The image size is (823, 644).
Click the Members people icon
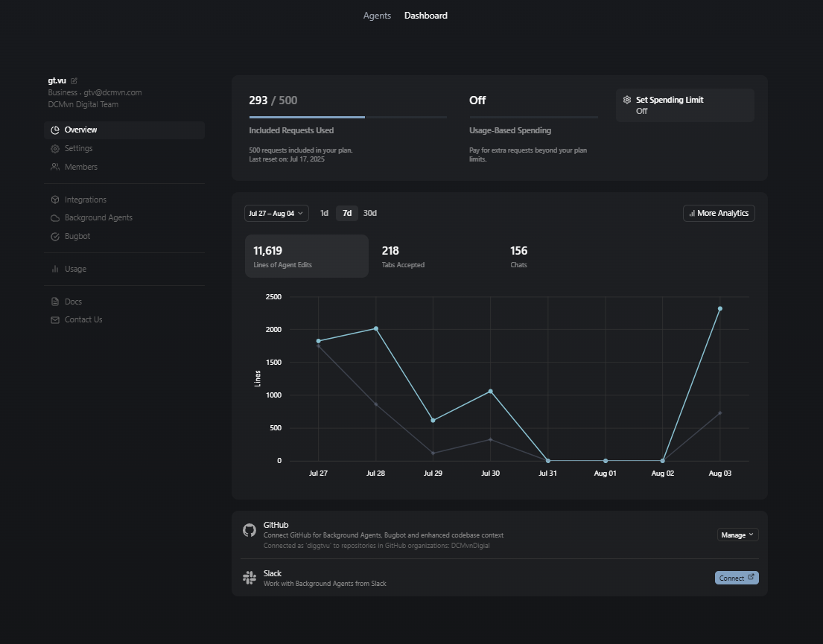55,168
